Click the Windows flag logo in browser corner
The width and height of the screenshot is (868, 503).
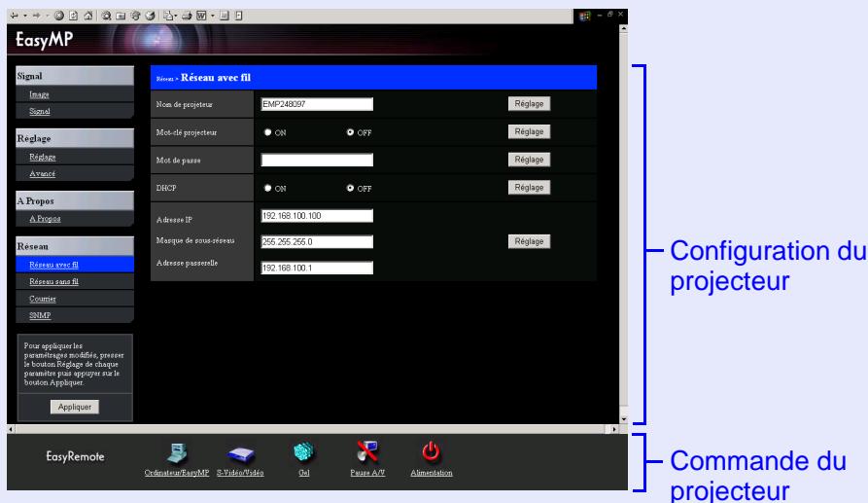point(584,17)
